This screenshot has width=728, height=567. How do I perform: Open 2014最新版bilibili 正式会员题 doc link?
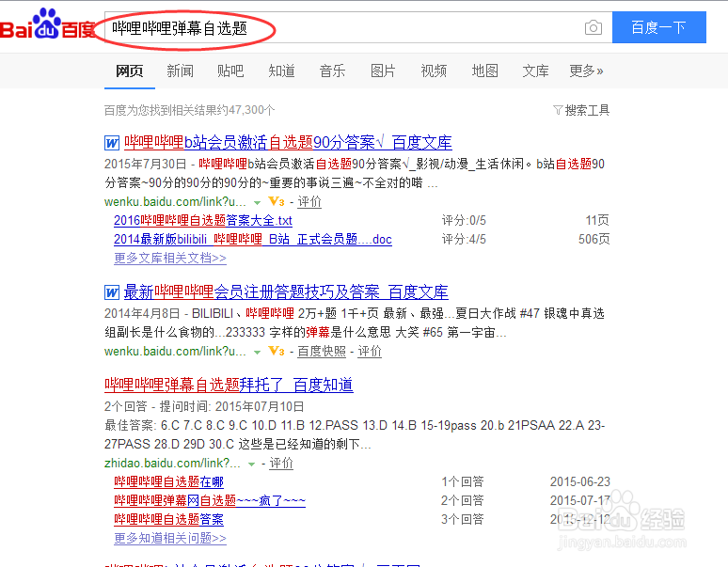point(253,239)
